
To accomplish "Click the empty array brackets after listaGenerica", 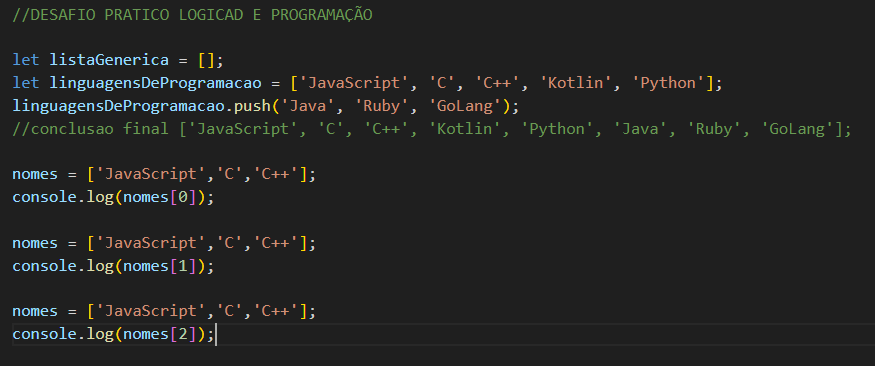I will pos(206,60).
